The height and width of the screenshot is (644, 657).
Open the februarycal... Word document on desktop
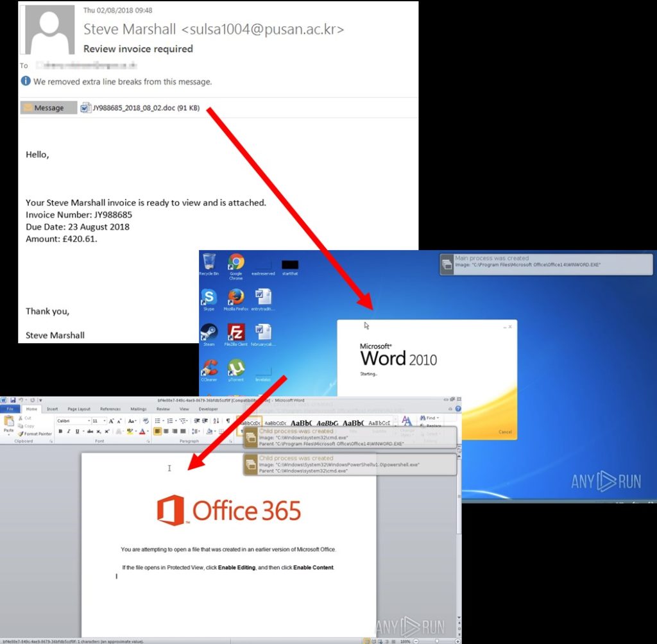[262, 335]
